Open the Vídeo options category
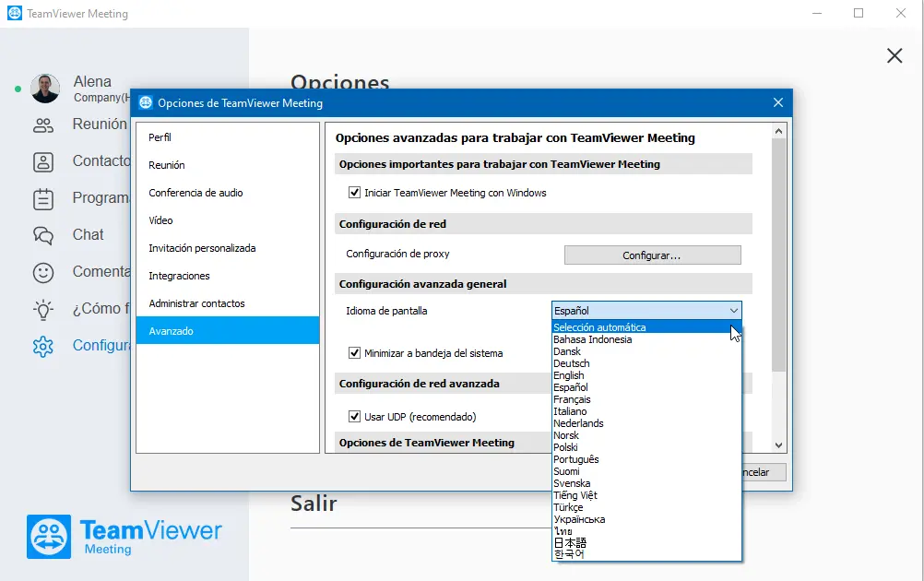 coord(228,220)
